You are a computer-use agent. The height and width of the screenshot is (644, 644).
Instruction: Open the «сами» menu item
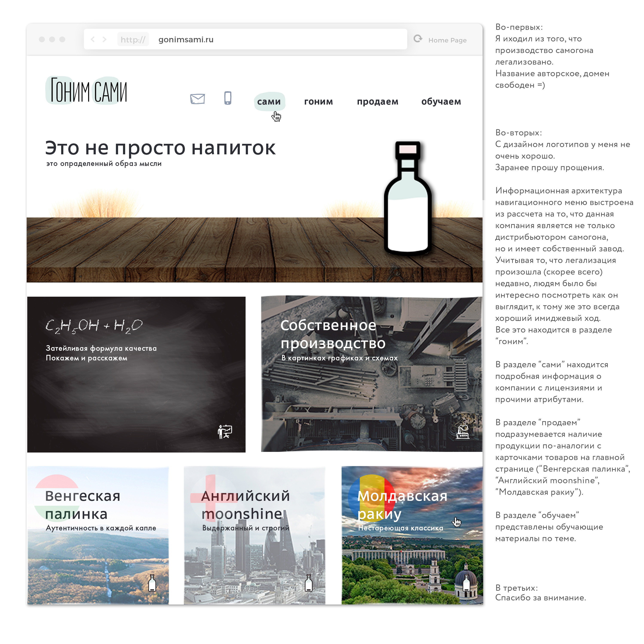click(x=269, y=101)
